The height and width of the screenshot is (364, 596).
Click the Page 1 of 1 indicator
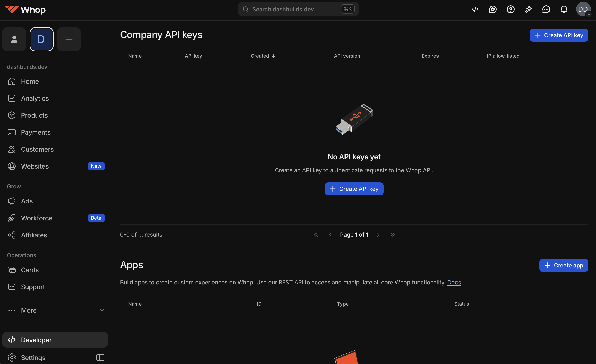click(354, 235)
